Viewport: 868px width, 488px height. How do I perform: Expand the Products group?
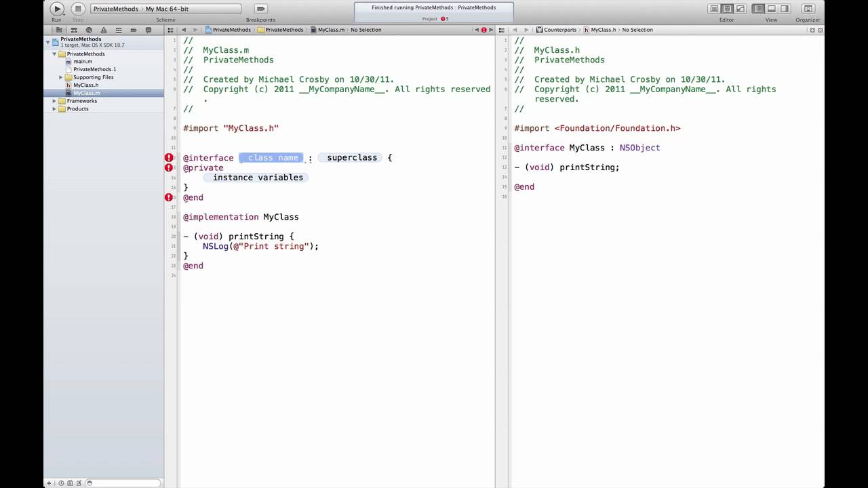click(54, 108)
